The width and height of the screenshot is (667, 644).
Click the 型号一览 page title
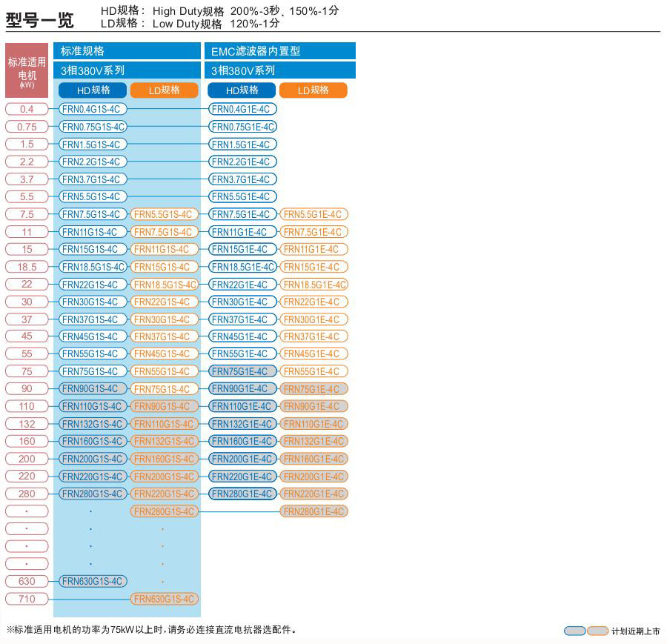pos(40,20)
